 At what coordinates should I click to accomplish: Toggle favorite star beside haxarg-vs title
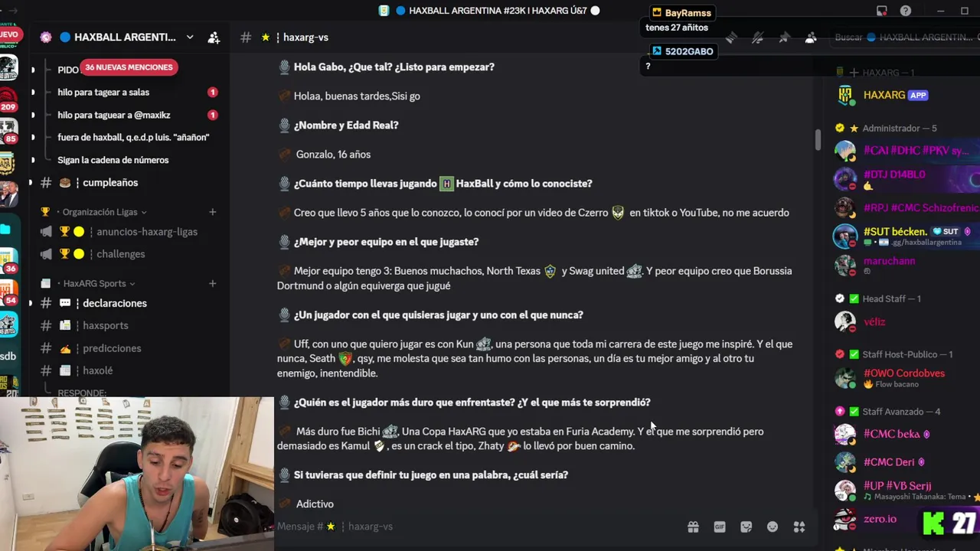click(x=265, y=37)
